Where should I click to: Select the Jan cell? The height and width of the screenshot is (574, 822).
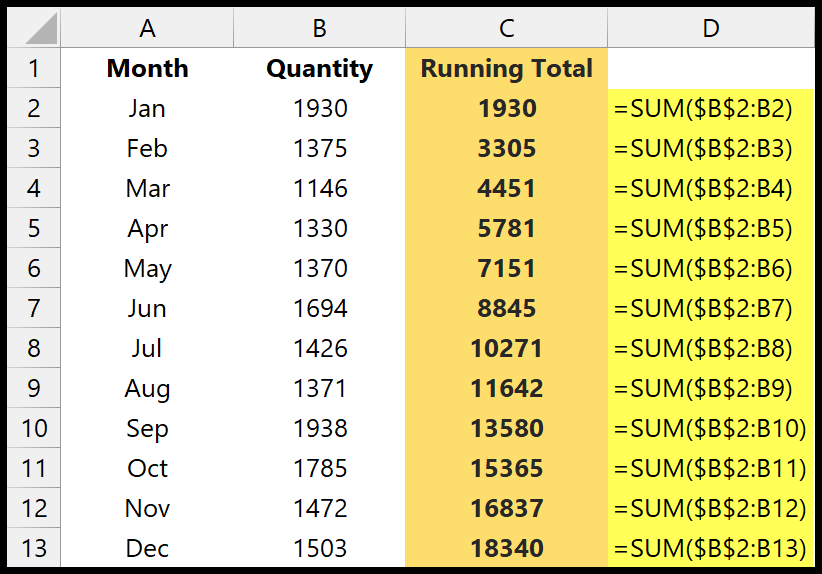tap(147, 108)
